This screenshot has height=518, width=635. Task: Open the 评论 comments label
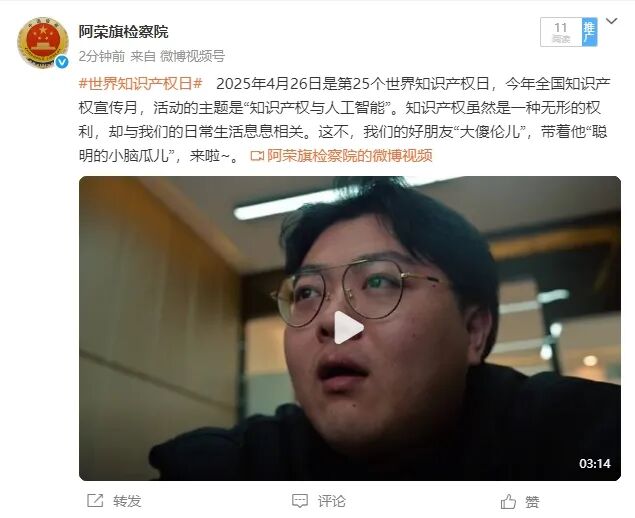click(332, 501)
